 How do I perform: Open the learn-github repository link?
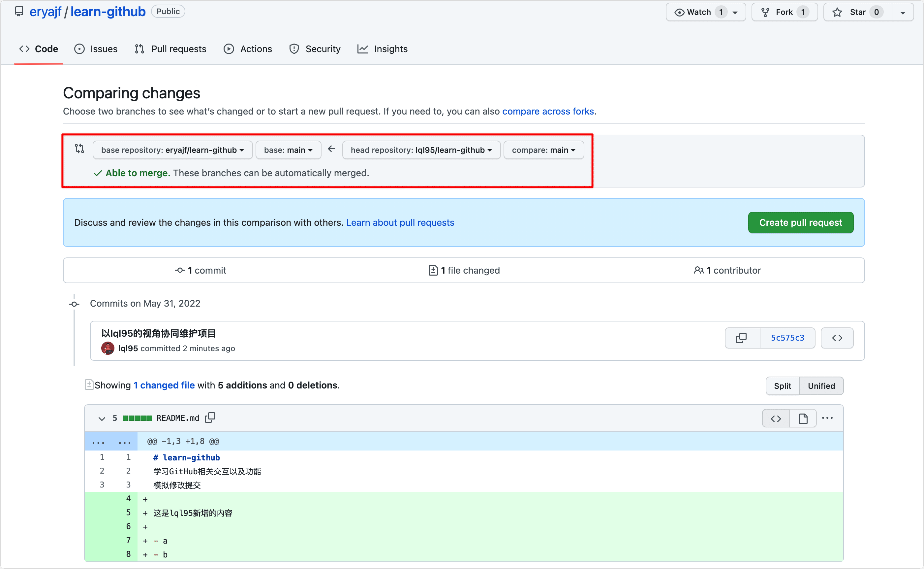click(108, 12)
